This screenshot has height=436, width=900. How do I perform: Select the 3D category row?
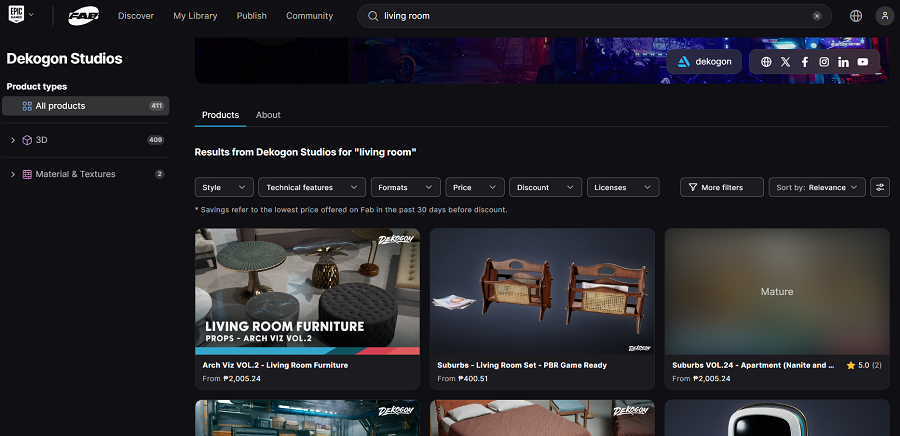coord(86,140)
